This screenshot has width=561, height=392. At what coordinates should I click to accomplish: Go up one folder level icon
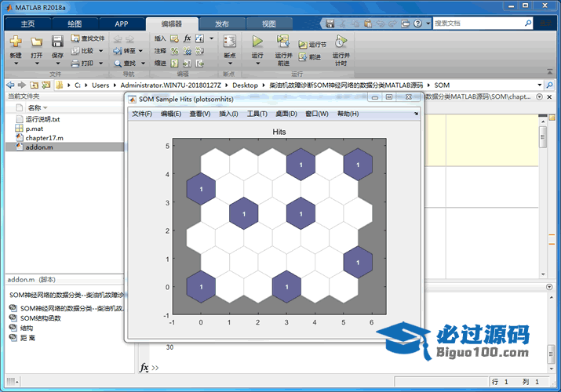coord(35,85)
